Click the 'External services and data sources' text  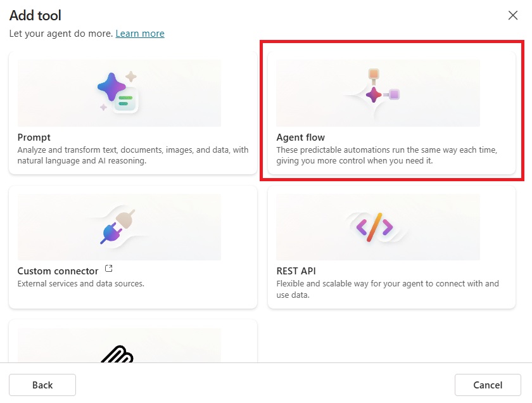pyautogui.click(x=81, y=284)
